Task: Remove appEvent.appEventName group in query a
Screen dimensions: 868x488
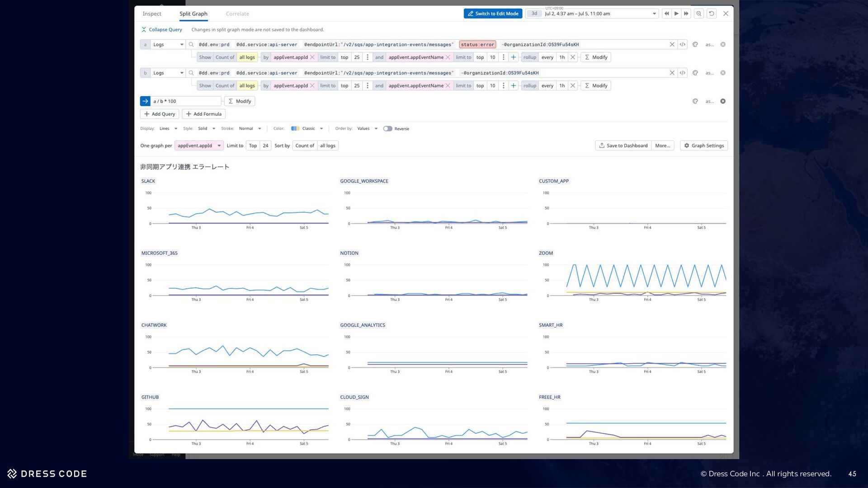Action: [x=448, y=57]
